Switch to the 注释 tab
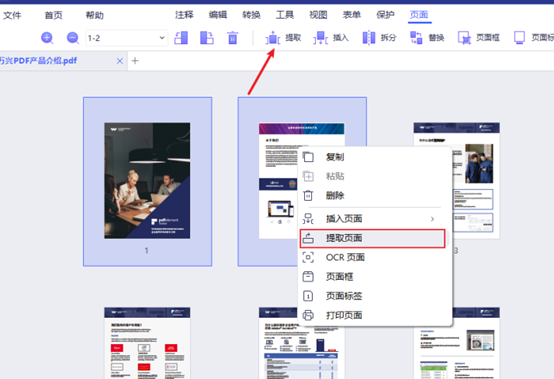Viewport: 554px width, 379px height. (x=184, y=15)
